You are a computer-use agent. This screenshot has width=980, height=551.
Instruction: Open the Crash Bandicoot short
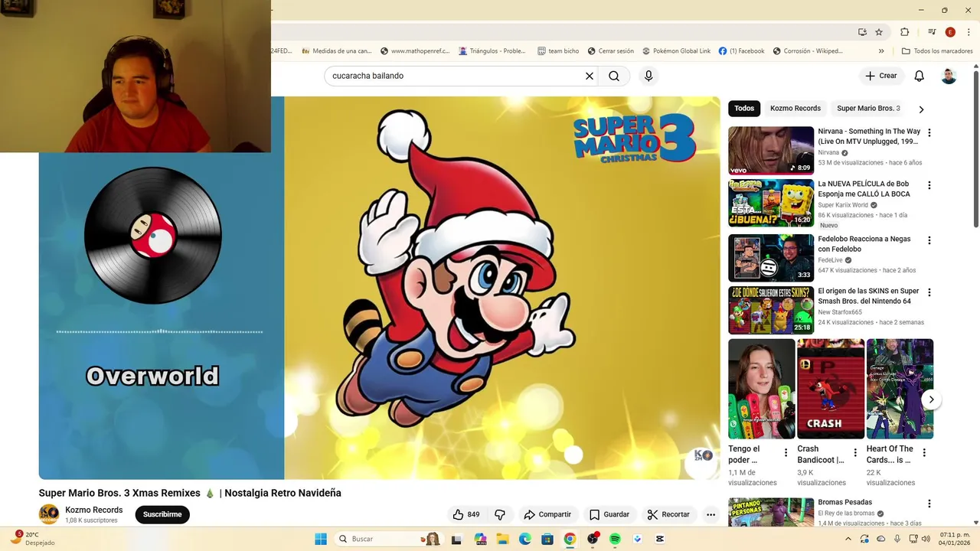pos(831,389)
